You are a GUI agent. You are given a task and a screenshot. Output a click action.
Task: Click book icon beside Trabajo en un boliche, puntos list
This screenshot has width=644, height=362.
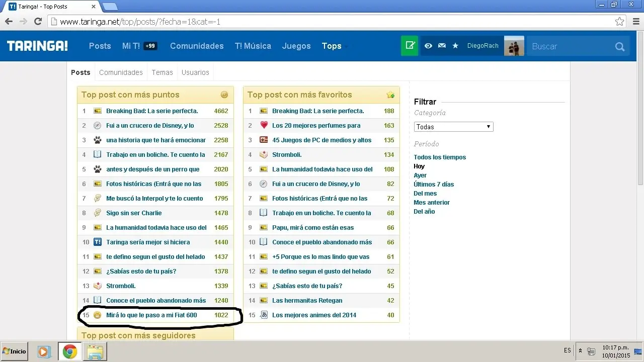coord(98,154)
